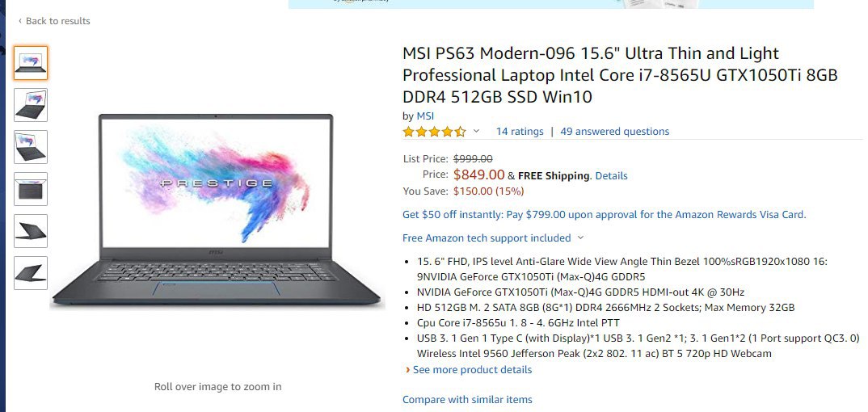Expand Free Amazon tech support included chevron
868x412 pixels.
coord(580,238)
